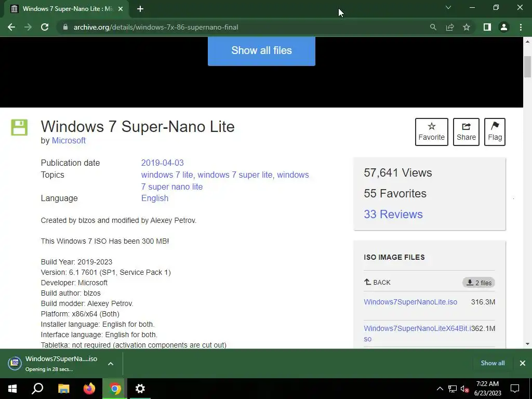Open the taskbar clock and date

(x=487, y=389)
